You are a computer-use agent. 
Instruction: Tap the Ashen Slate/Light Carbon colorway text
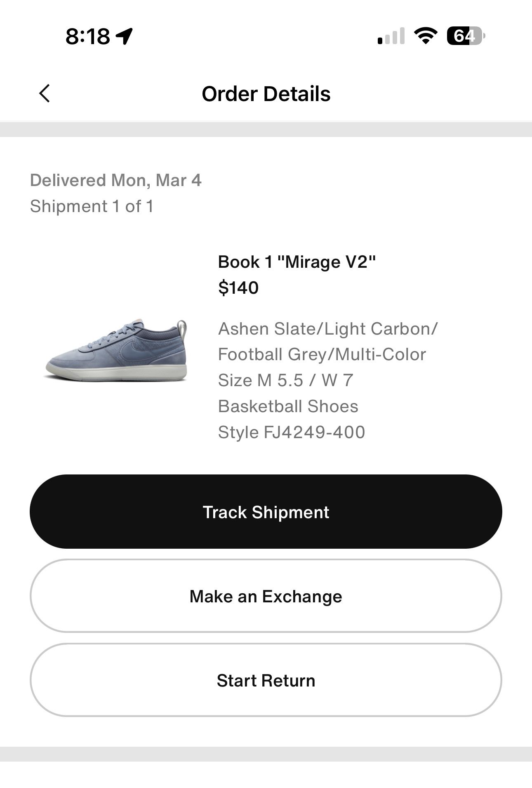tap(328, 329)
